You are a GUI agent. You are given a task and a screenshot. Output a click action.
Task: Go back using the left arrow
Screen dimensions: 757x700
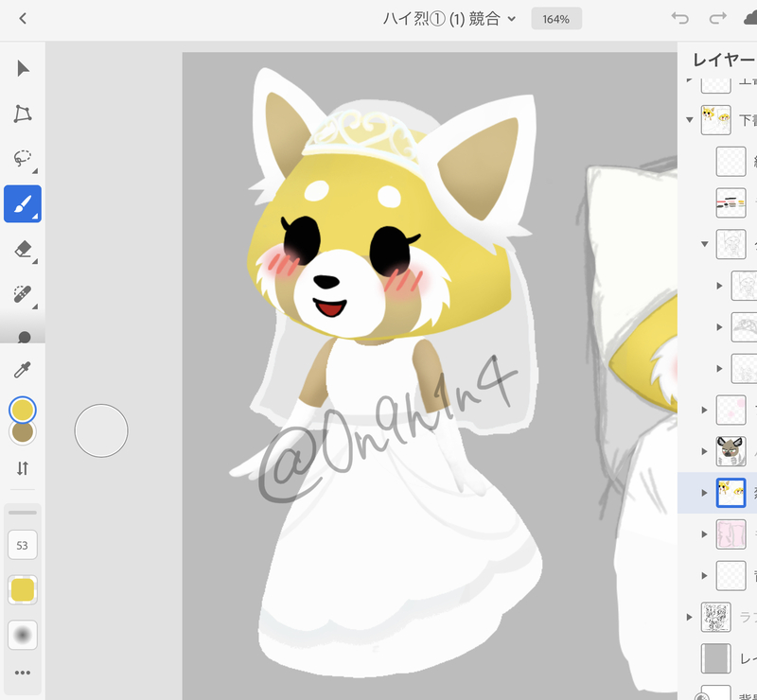22,19
